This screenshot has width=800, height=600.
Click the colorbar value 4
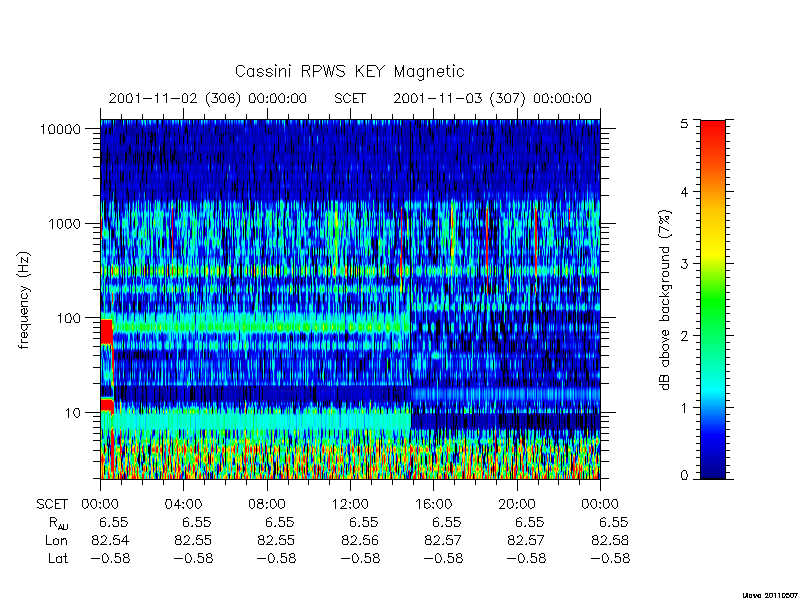(x=684, y=193)
